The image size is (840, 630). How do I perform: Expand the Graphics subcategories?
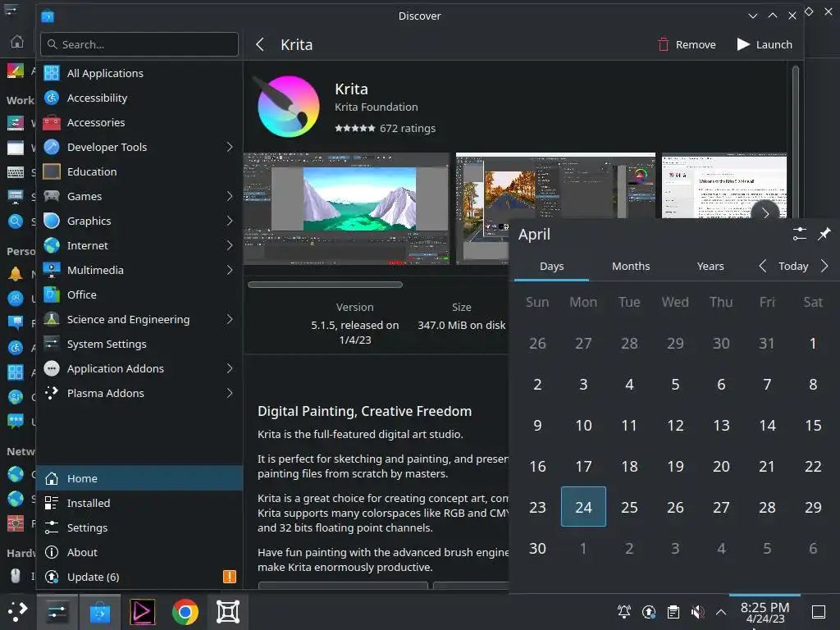point(230,221)
